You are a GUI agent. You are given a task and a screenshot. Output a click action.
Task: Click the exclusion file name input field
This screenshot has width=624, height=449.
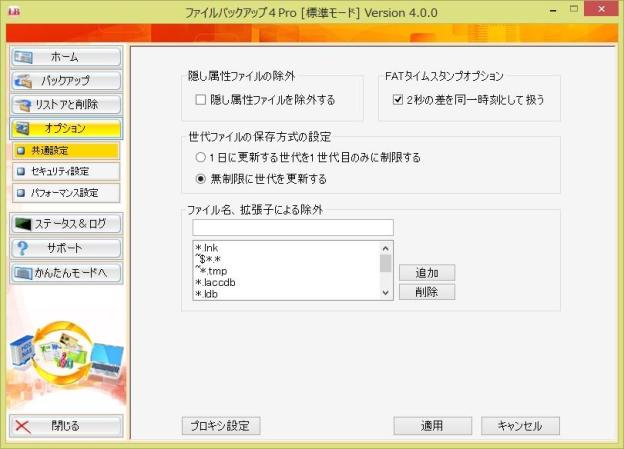tap(293, 228)
